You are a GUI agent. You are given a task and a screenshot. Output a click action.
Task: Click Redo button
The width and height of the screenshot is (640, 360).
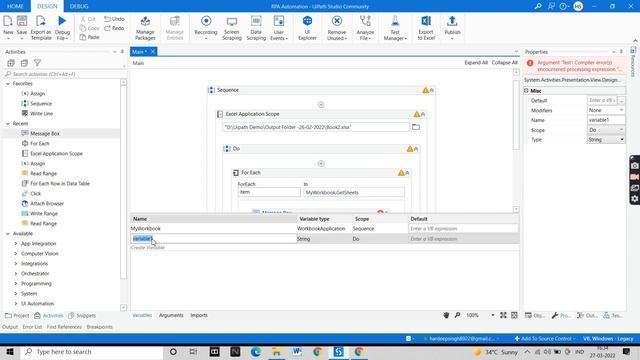pyautogui.click(x=114, y=28)
